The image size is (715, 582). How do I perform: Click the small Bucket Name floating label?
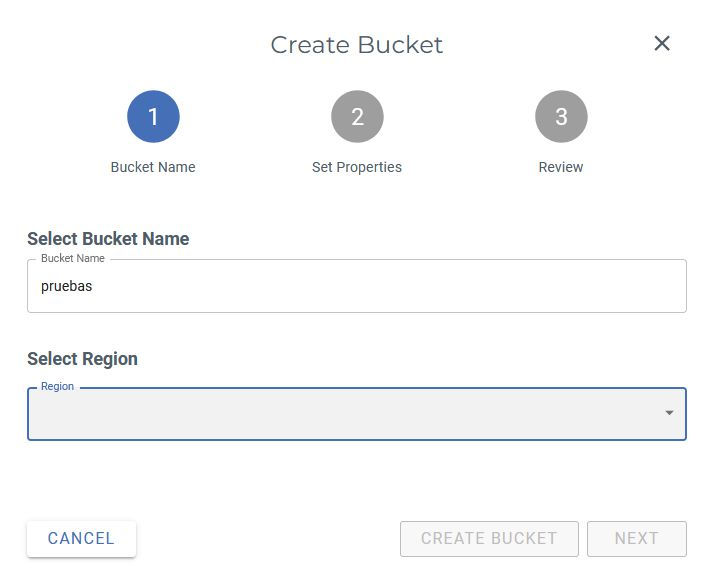pyautogui.click(x=73, y=258)
